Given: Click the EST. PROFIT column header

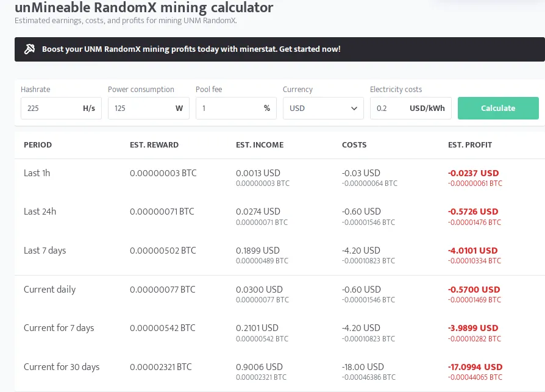Looking at the screenshot, I should [470, 145].
